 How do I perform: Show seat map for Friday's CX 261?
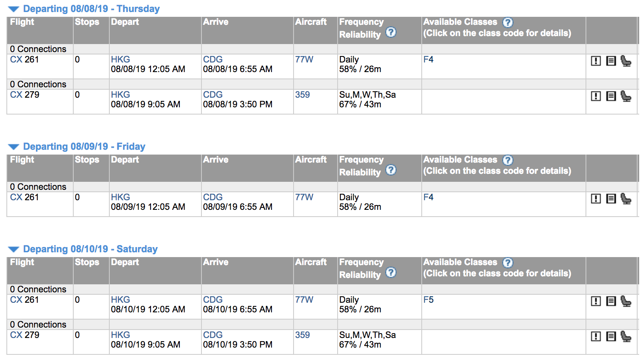(x=626, y=199)
